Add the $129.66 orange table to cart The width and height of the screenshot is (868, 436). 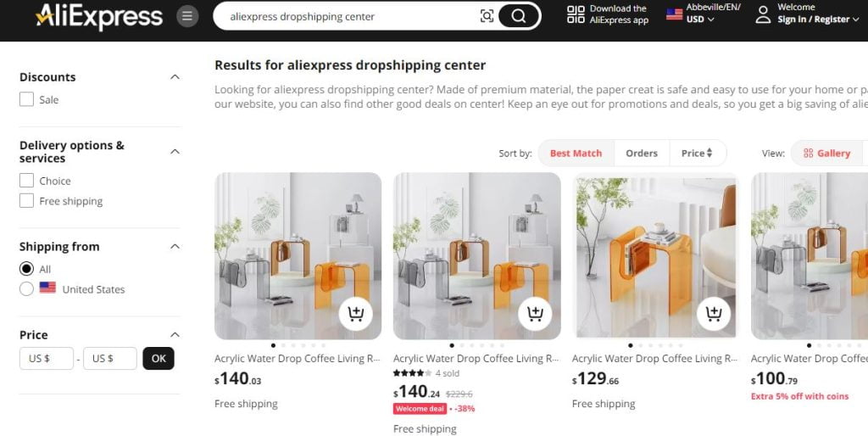click(x=714, y=314)
